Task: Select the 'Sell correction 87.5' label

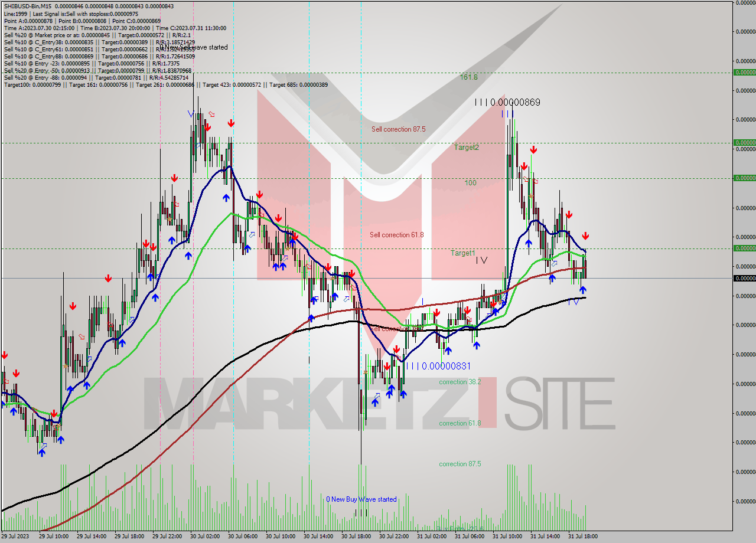Action: coord(398,129)
